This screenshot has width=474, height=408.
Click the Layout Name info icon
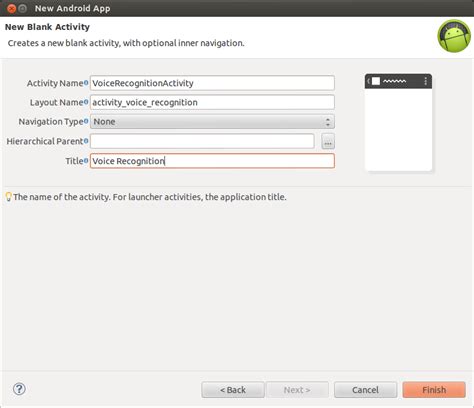pos(86,102)
